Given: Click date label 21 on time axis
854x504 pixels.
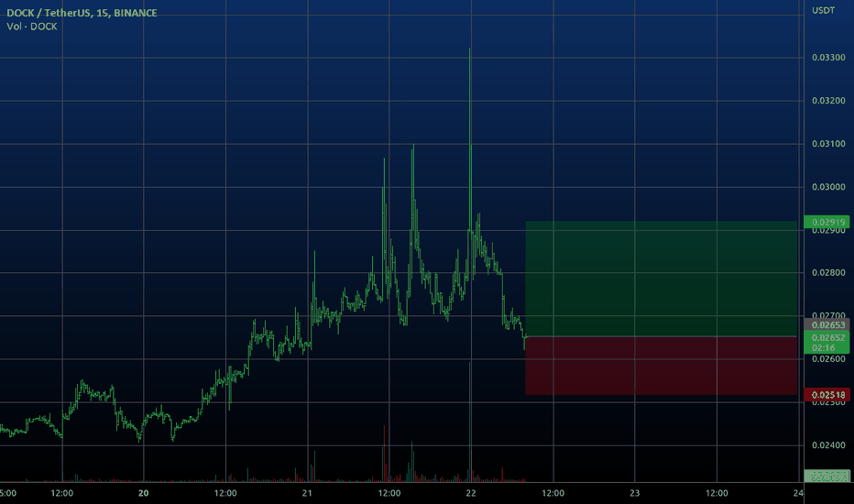Looking at the screenshot, I should (307, 493).
